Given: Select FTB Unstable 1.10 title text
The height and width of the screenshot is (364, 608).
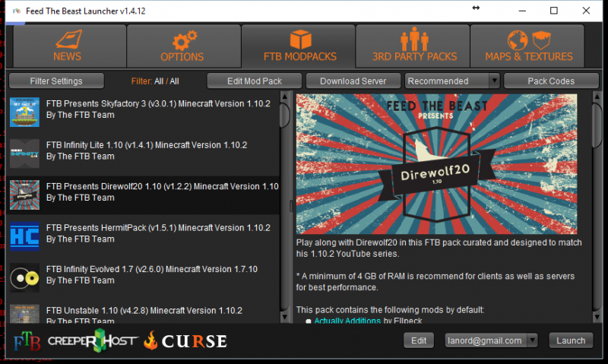Looking at the screenshot, I should click(x=144, y=311).
